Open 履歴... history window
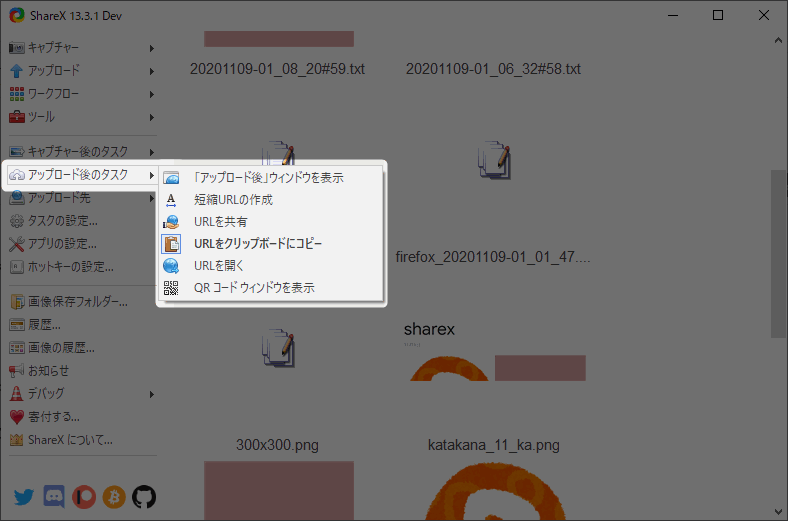The image size is (788, 521). (x=82, y=325)
